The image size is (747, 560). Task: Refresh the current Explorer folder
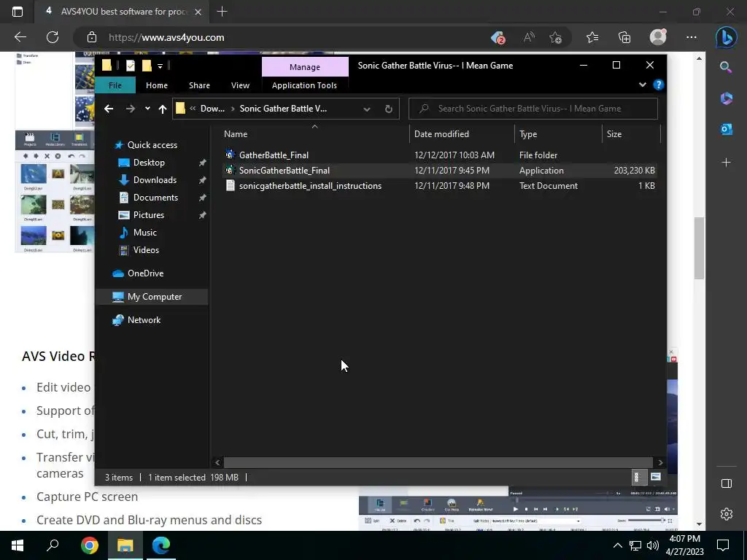[x=389, y=109]
